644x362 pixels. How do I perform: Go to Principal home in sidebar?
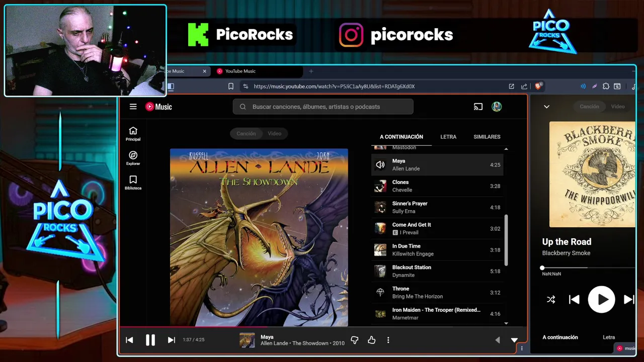(133, 134)
